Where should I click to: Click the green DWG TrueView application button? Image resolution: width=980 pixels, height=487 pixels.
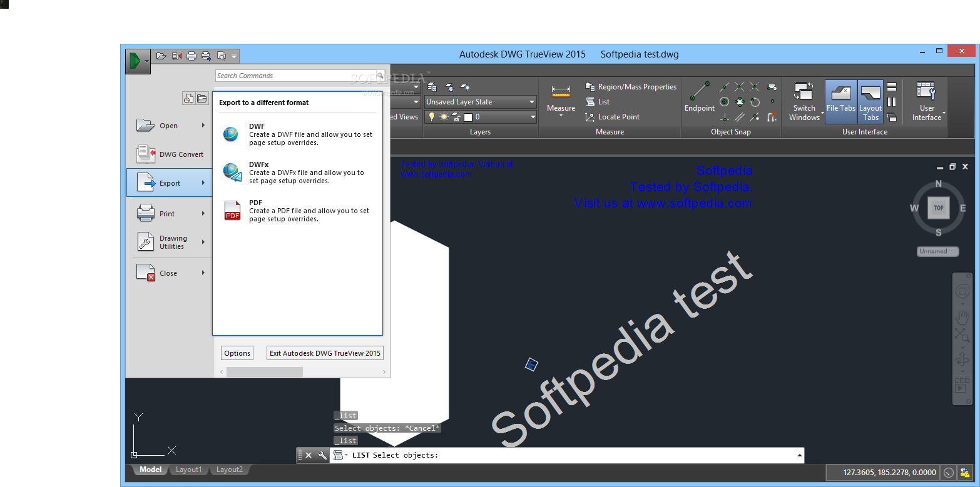click(138, 61)
